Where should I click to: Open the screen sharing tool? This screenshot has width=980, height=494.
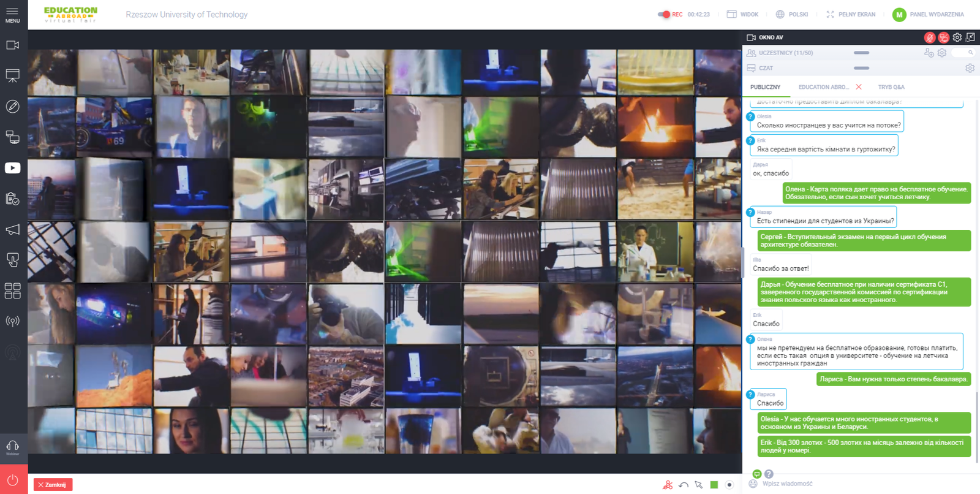(12, 137)
